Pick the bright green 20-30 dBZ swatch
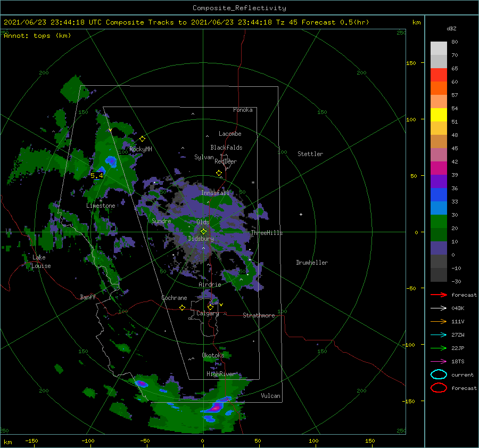Image resolution: width=479 pixels, height=448 pixels. pyautogui.click(x=439, y=222)
